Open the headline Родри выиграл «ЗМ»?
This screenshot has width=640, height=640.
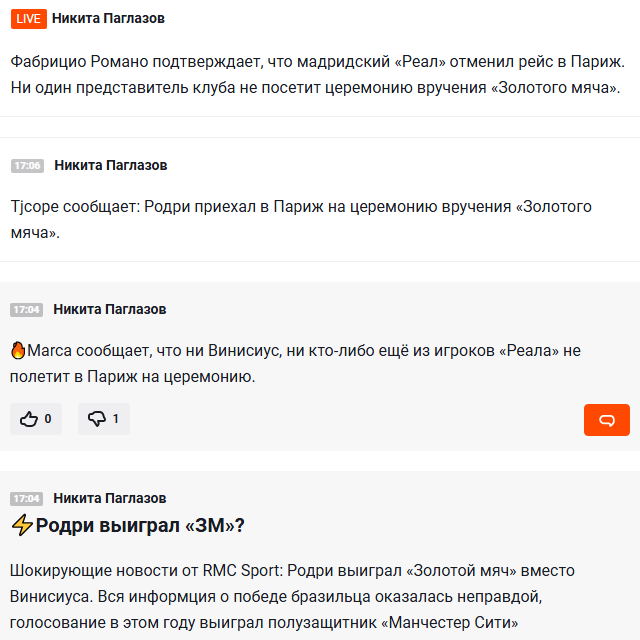[x=140, y=525]
